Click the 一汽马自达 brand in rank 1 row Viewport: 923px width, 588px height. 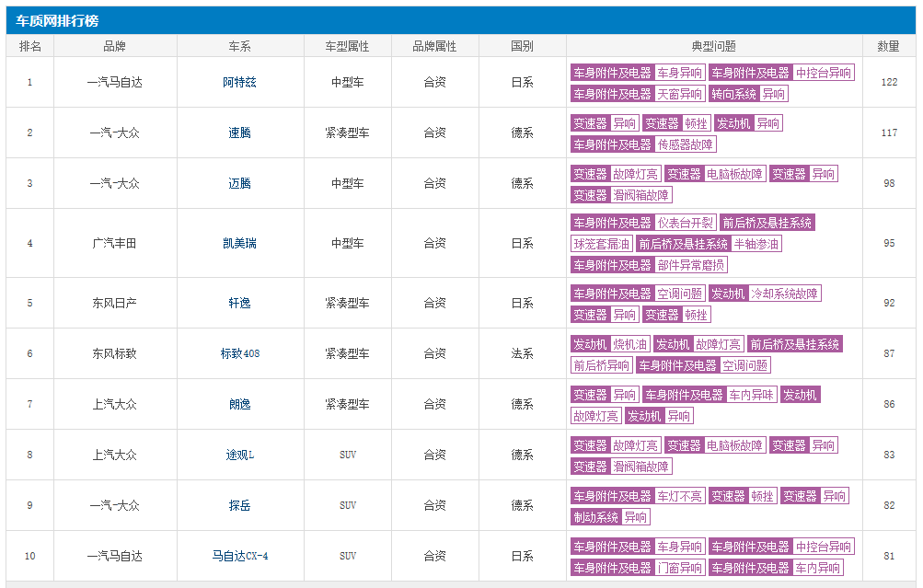[x=114, y=83]
